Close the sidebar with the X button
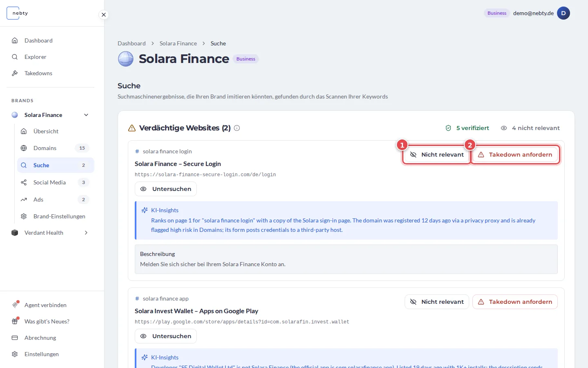 point(104,15)
